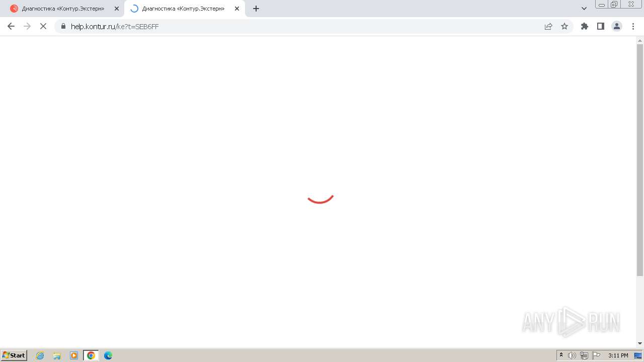Click the vertical page scrollbar thumb

640,160
